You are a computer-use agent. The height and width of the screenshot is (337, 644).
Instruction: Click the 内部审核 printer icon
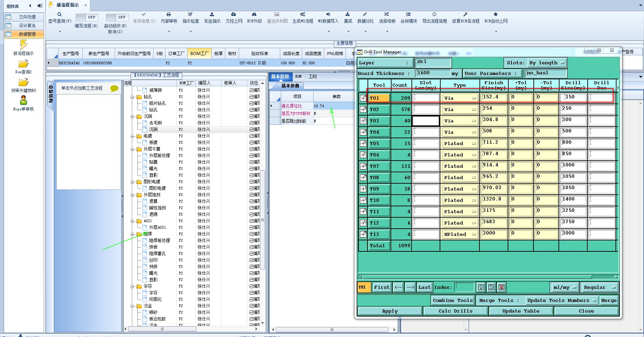pyautogui.click(x=169, y=14)
